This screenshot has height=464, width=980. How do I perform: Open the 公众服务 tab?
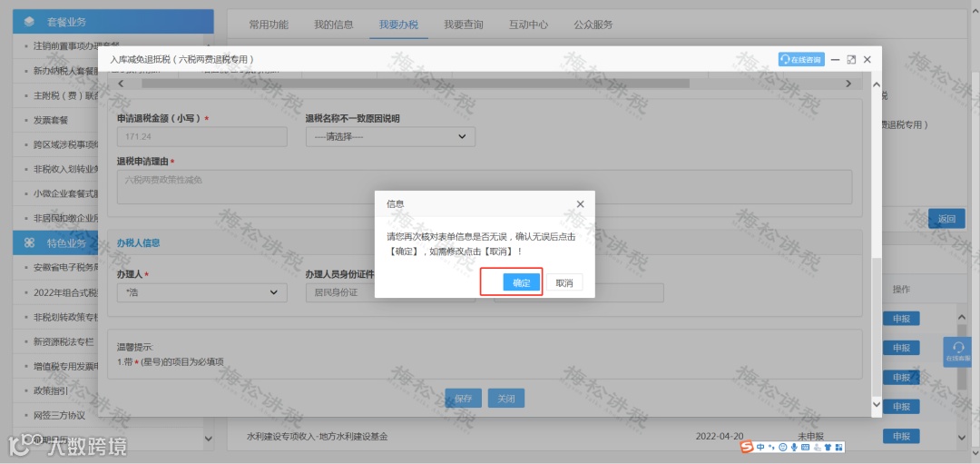click(x=593, y=25)
